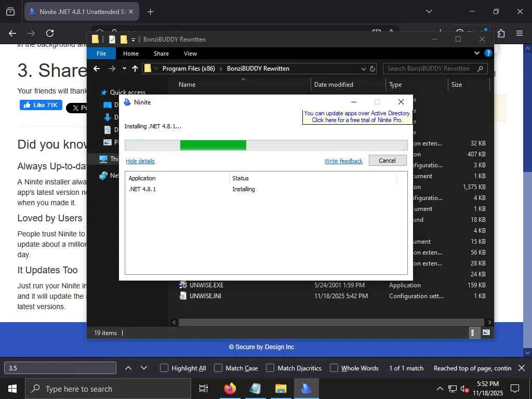The height and width of the screenshot is (399, 532).
Task: Click the Ninite installation progress bar
Action: point(266,145)
